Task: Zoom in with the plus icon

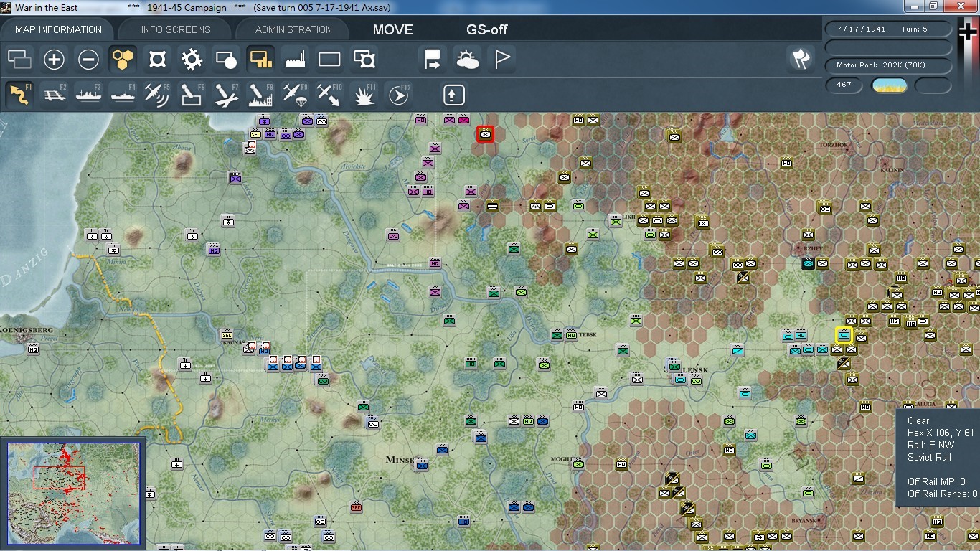Action: click(55, 60)
